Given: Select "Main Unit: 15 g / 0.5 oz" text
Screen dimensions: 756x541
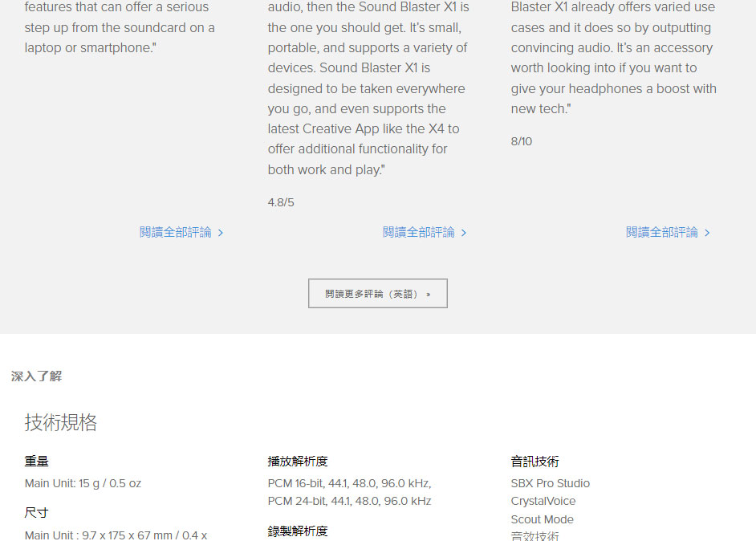Looking at the screenshot, I should click(x=83, y=483).
